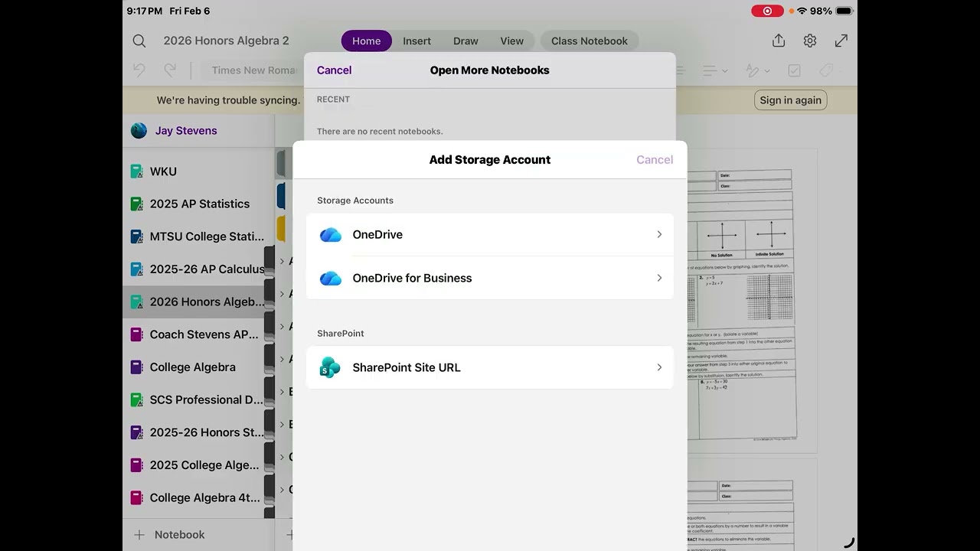Open the text styles dropdown in ribbon

[x=758, y=70]
